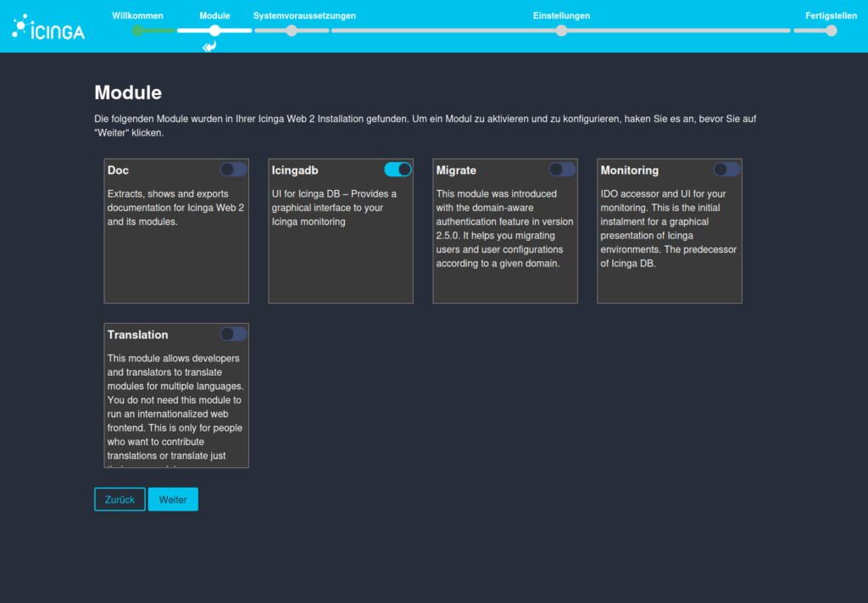Click the Monitoring module card title
Screen dimensions: 868x603
coord(630,170)
